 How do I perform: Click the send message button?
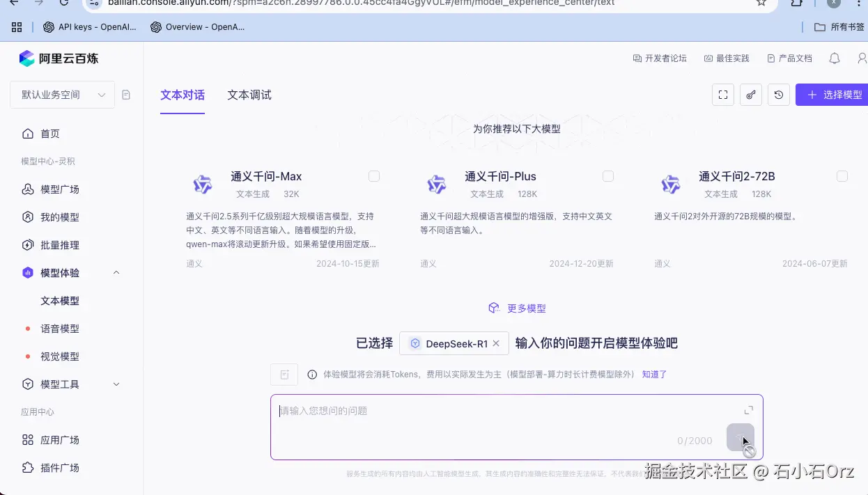(x=740, y=438)
